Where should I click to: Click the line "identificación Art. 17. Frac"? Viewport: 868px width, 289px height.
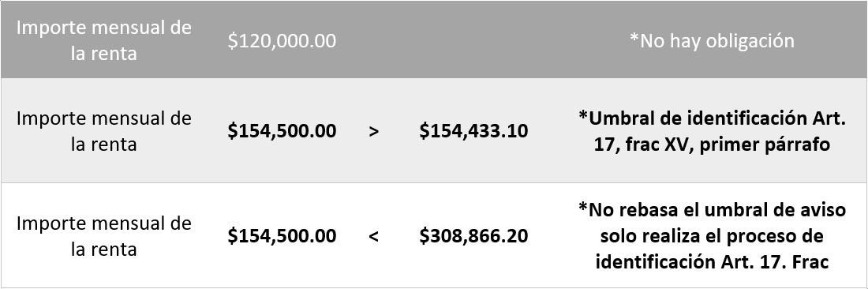coord(712,261)
